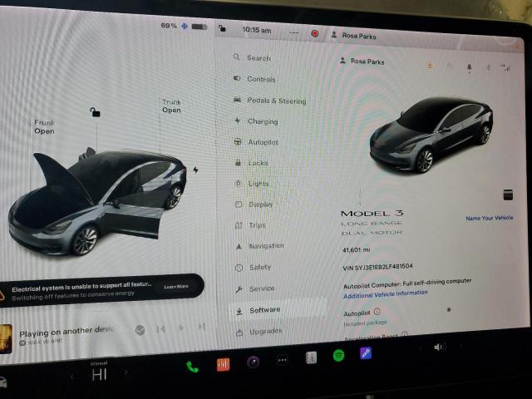Tap the lock icon in status bar
The width and height of the screenshot is (532, 399).
point(222,28)
